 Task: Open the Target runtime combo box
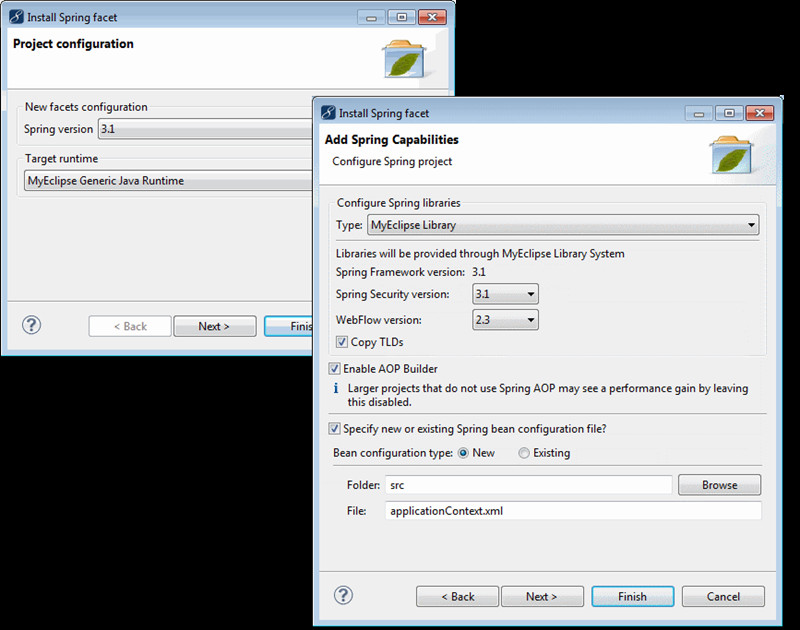click(x=170, y=181)
